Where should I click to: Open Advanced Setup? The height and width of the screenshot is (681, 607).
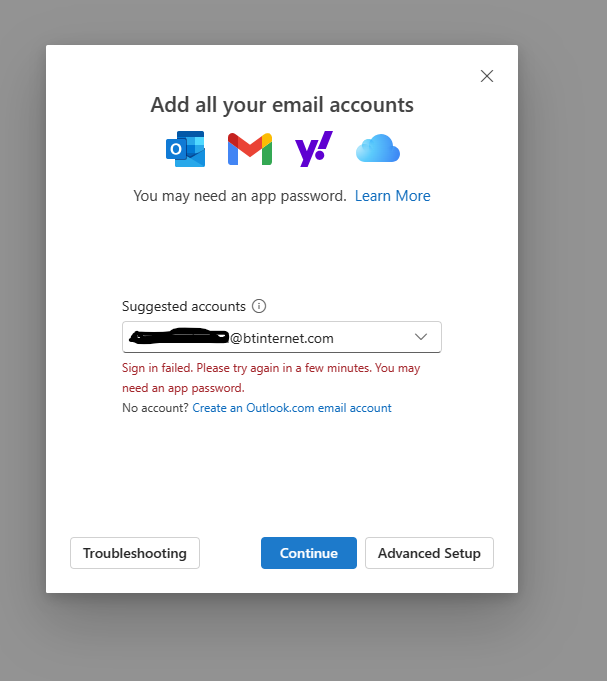coord(429,553)
